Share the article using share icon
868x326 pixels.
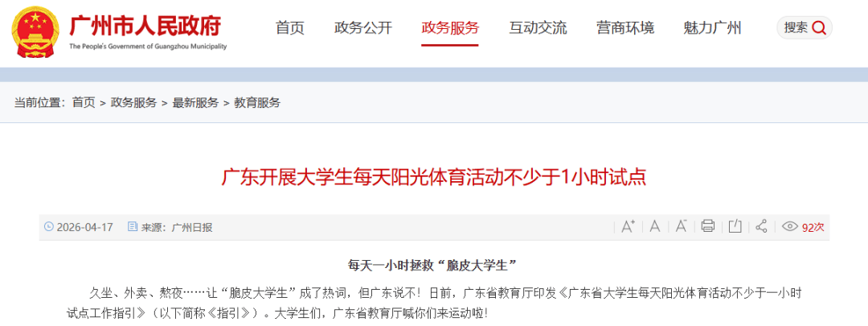pos(762,226)
